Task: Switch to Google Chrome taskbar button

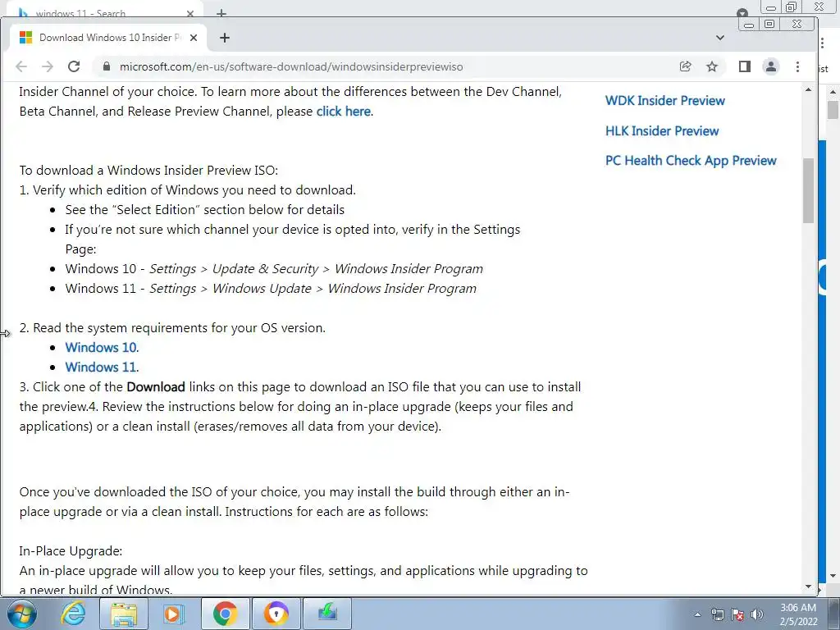Action: click(225, 614)
